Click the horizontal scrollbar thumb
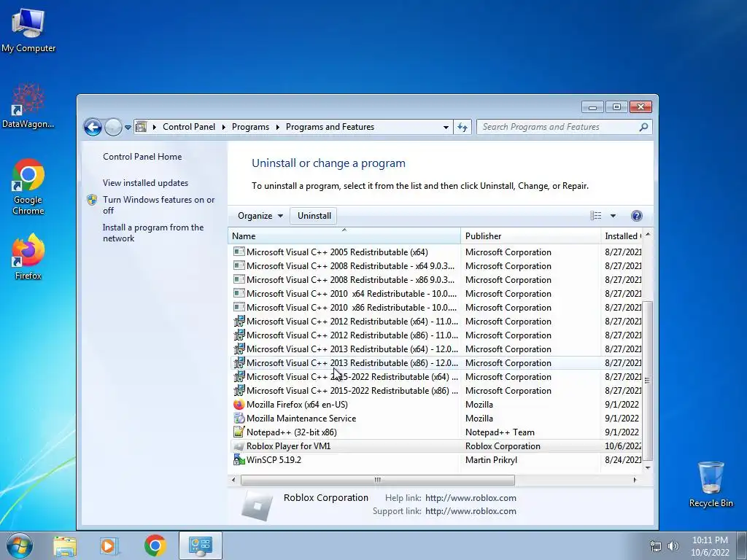This screenshot has width=747, height=560. point(377,480)
